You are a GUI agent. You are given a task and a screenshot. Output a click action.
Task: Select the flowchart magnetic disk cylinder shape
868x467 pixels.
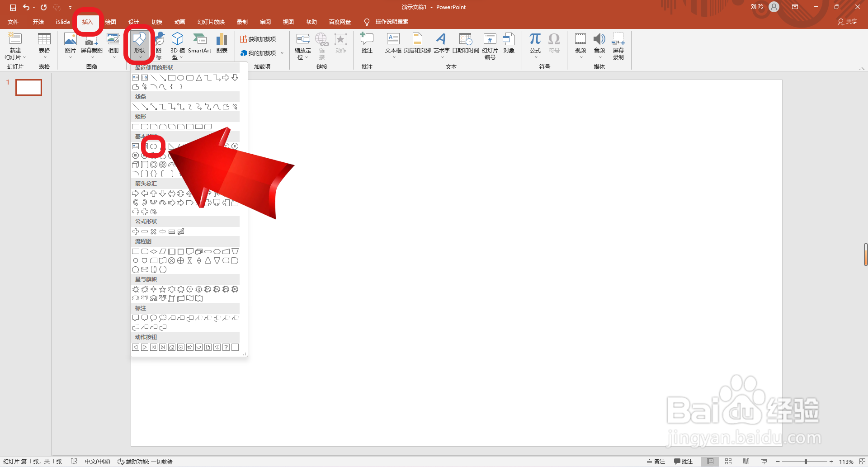tap(145, 269)
